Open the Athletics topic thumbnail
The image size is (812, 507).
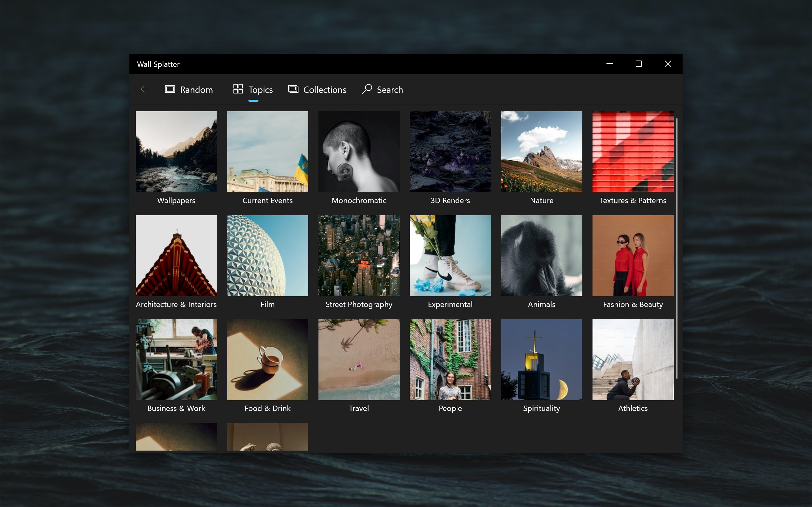pos(632,359)
